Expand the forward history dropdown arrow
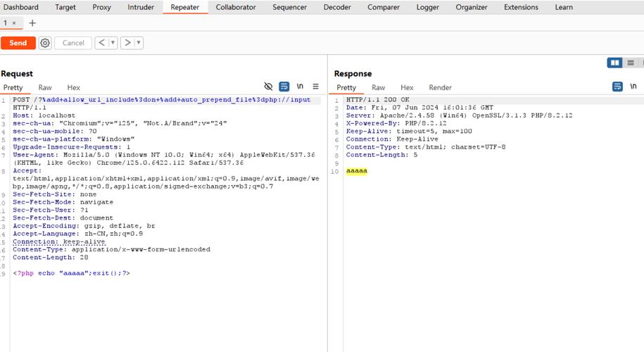This screenshot has width=644, height=352. tap(139, 43)
